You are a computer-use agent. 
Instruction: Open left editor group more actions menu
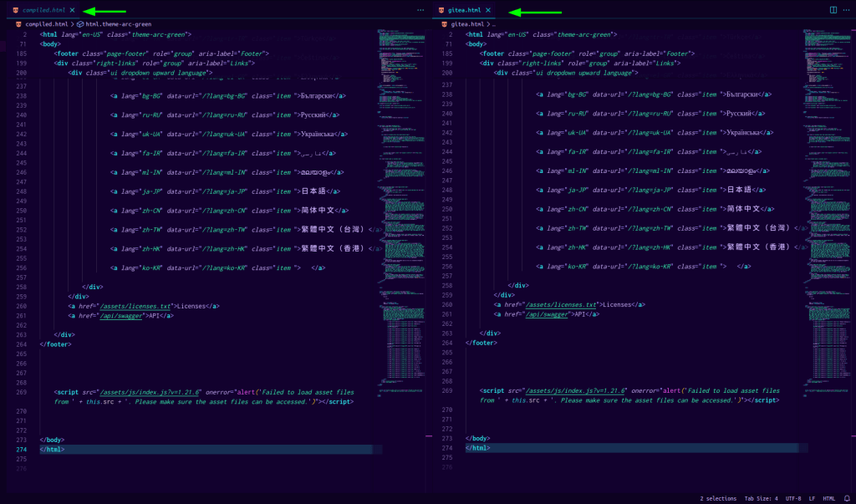click(420, 10)
